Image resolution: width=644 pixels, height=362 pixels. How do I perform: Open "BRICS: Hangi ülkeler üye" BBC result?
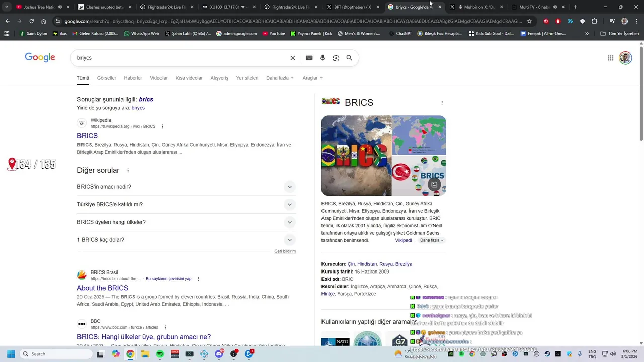coord(144,337)
